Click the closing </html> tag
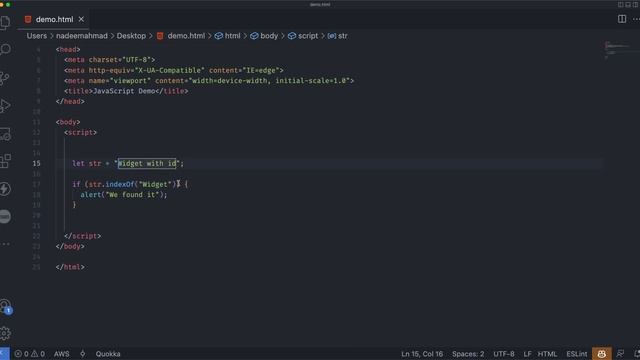The width and height of the screenshot is (640, 360). point(70,267)
